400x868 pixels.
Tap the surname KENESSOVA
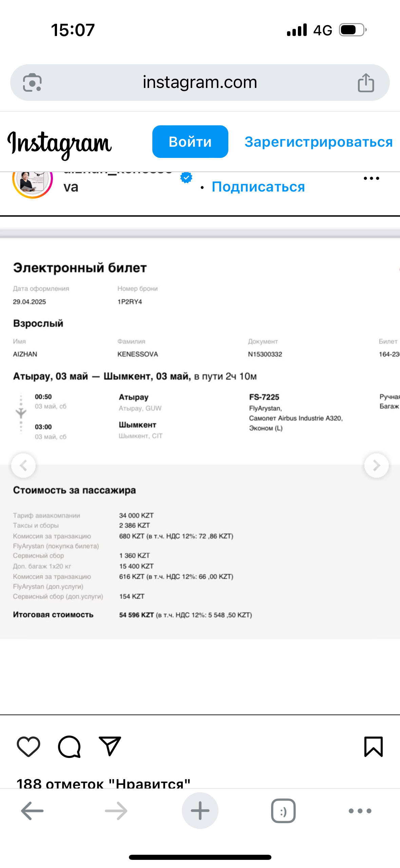pyautogui.click(x=138, y=354)
